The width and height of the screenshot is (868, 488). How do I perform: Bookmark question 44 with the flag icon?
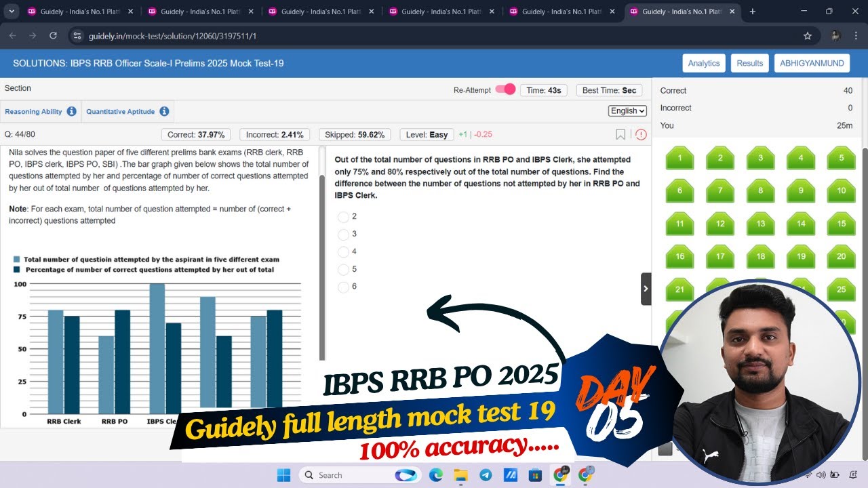click(x=620, y=134)
